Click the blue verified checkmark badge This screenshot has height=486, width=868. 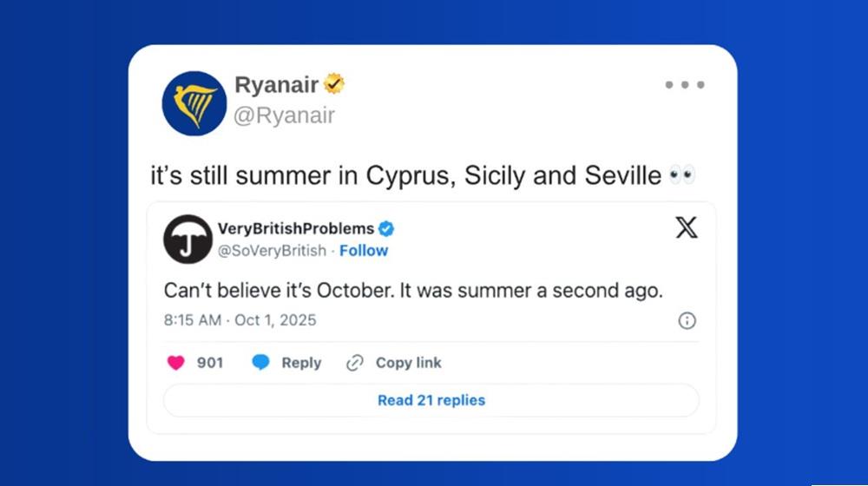pyautogui.click(x=386, y=228)
